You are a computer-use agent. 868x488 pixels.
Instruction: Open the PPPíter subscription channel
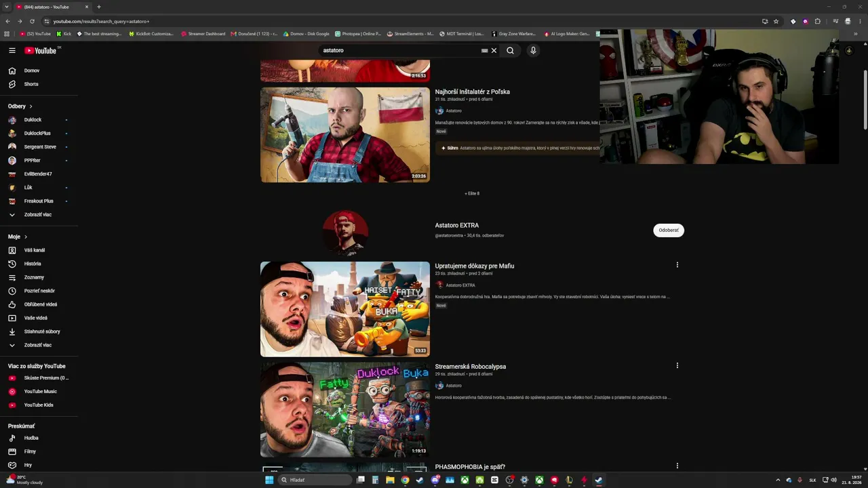33,161
